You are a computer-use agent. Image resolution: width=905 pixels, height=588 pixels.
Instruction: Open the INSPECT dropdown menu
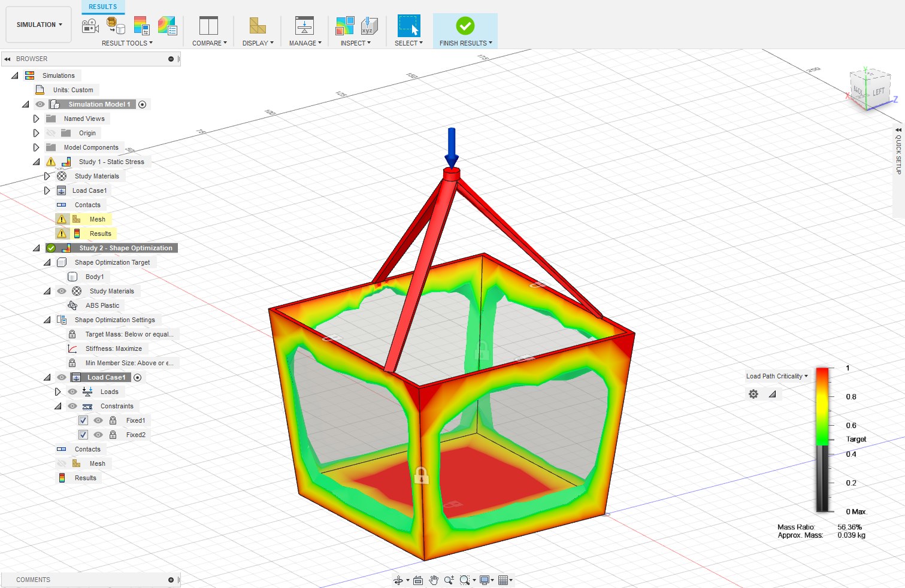coord(356,43)
